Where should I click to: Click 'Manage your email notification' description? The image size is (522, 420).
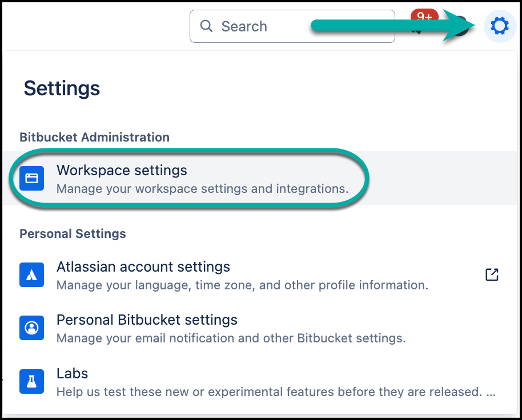(x=231, y=338)
